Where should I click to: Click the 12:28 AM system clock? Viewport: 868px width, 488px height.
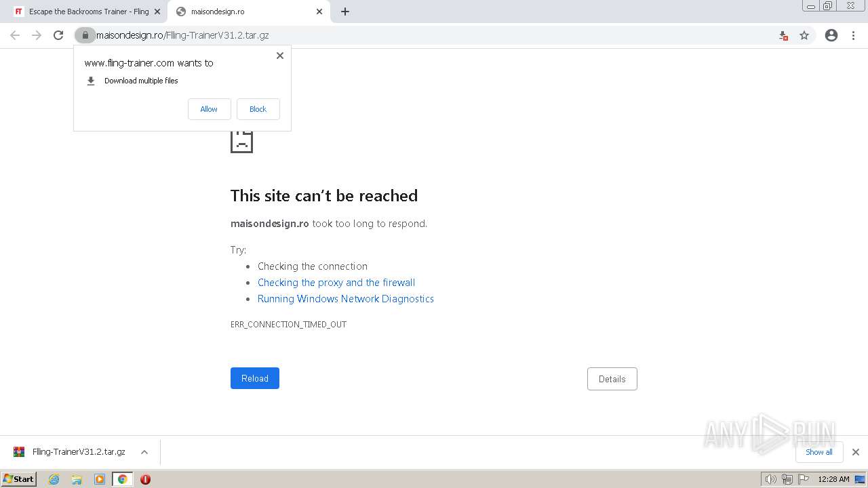tap(833, 479)
